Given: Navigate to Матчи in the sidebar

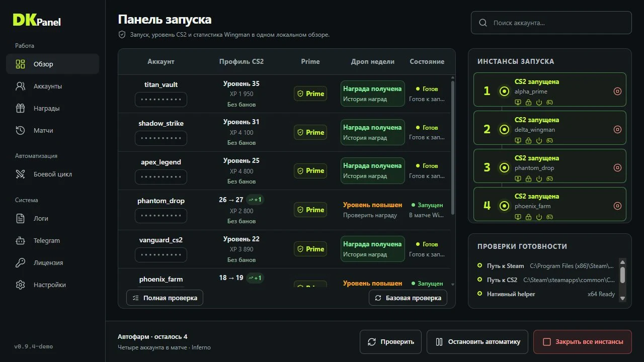Looking at the screenshot, I should [53, 130].
